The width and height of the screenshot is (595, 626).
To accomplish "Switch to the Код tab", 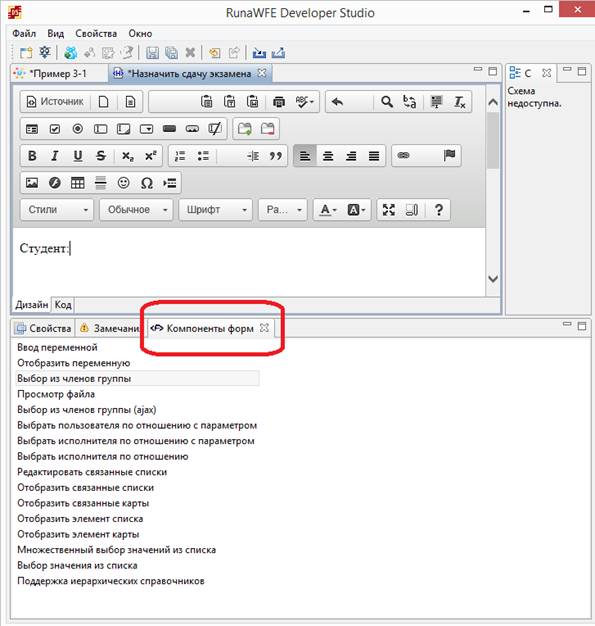I will click(x=63, y=305).
